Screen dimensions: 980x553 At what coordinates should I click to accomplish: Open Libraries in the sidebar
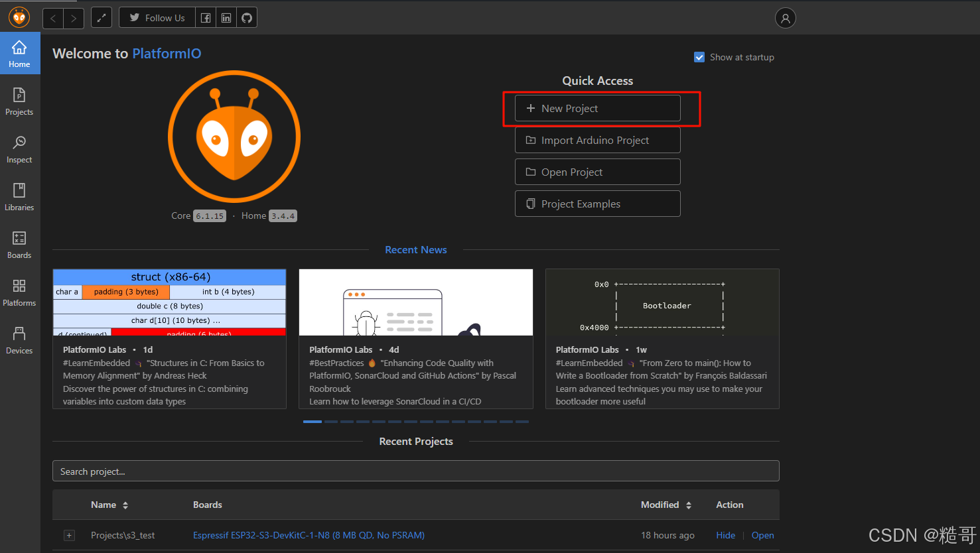pyautogui.click(x=19, y=198)
